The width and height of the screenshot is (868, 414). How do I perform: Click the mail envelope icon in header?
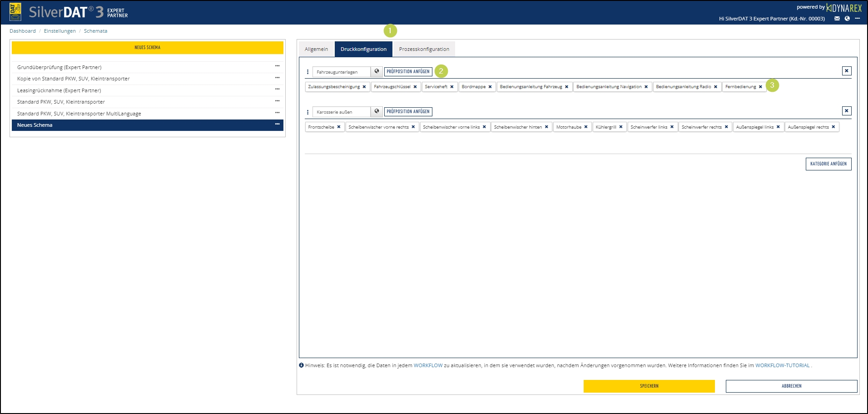837,19
